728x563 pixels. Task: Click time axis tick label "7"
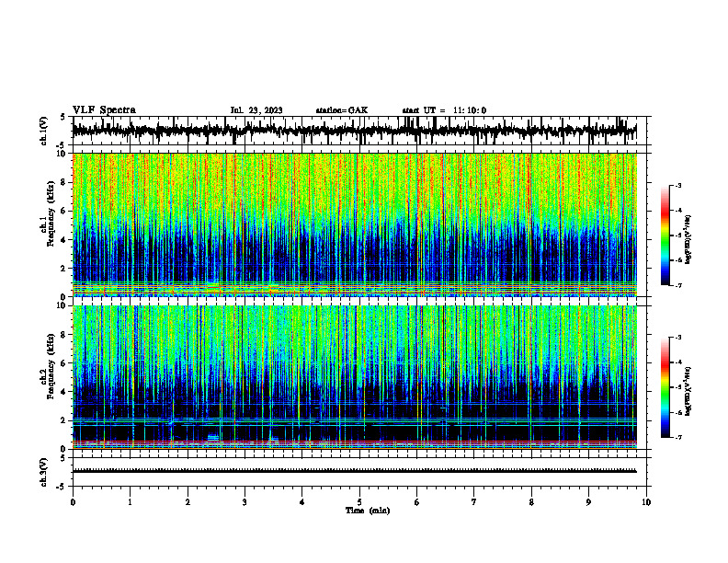[474, 502]
